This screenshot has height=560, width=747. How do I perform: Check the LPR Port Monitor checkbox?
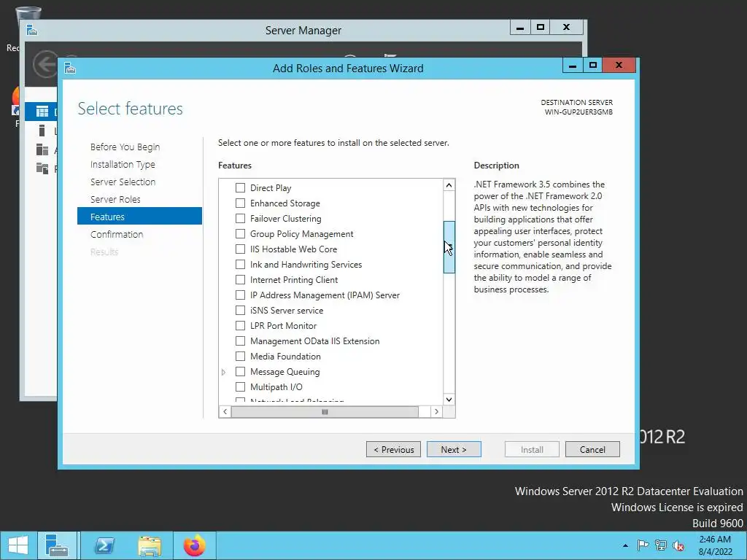point(240,326)
